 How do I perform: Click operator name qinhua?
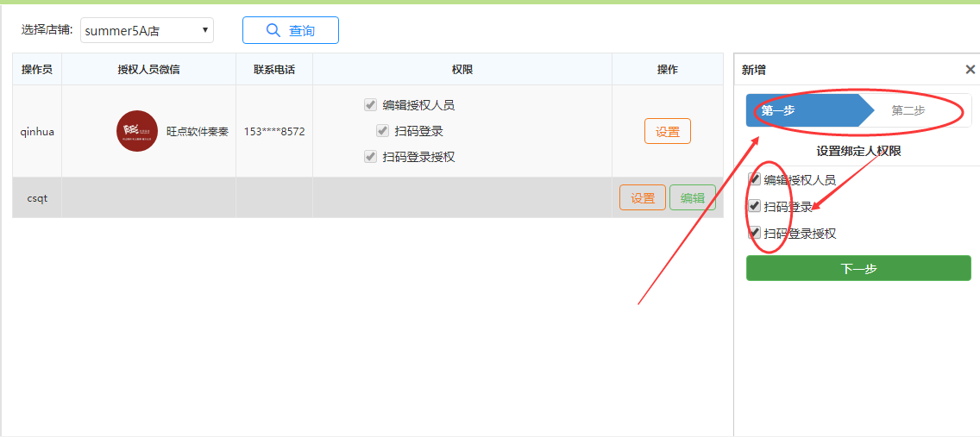click(x=37, y=132)
